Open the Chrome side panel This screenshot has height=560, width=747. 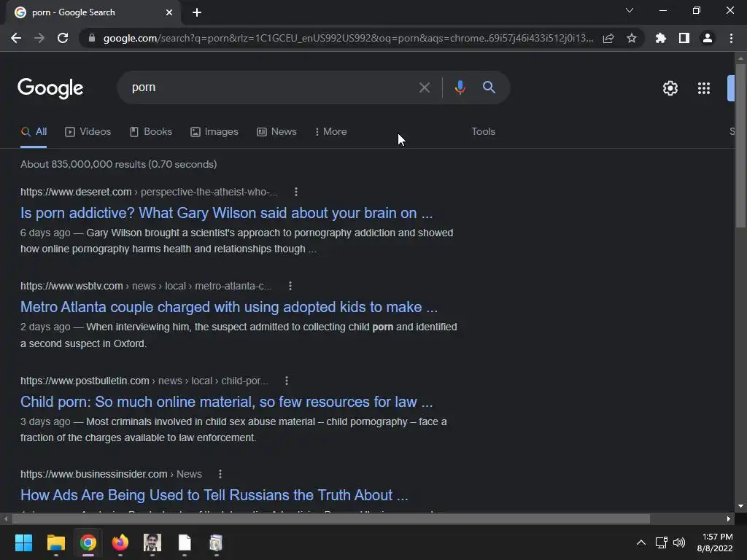coord(684,38)
